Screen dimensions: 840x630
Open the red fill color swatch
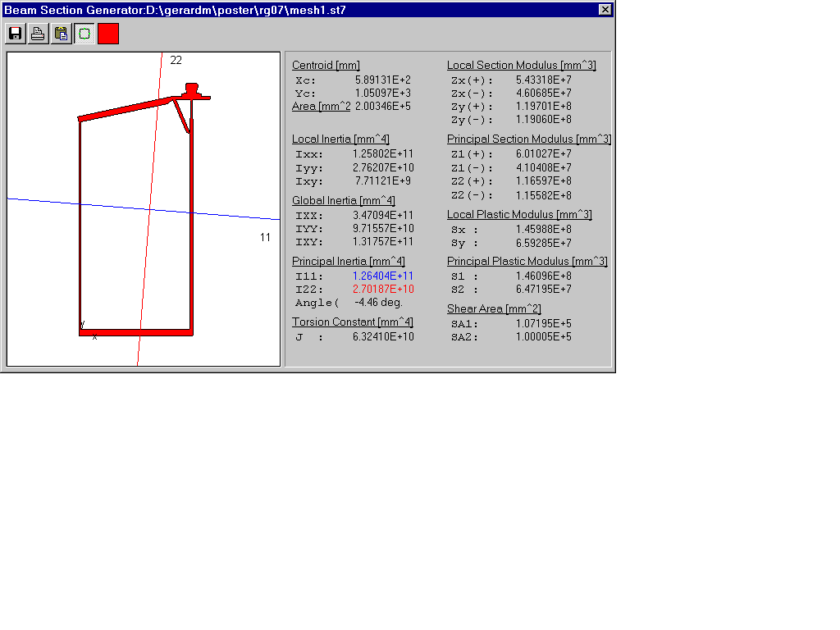108,34
